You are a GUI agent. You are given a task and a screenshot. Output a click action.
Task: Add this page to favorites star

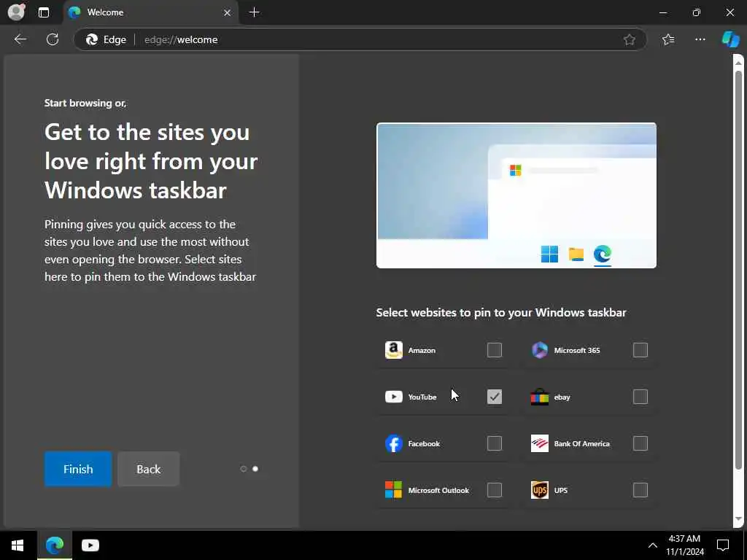(630, 39)
